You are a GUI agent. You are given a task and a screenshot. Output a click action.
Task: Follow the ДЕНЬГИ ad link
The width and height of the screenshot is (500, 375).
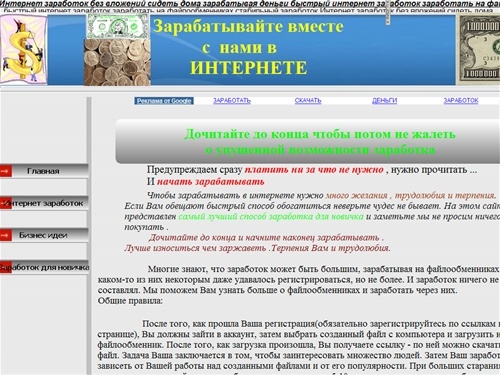pyautogui.click(x=384, y=101)
